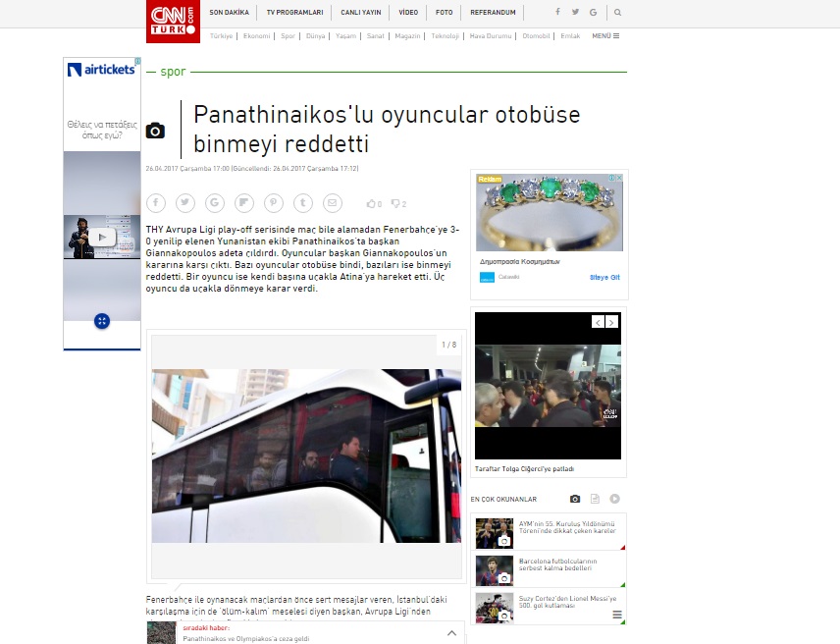The image size is (840, 644).
Task: Open the bus photo in gallery
Action: [306, 456]
